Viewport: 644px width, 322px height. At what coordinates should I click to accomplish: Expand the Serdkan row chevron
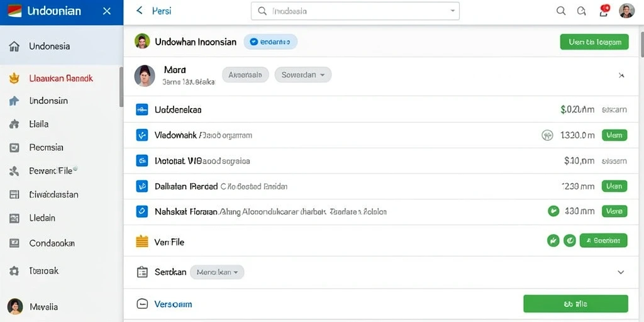(621, 272)
